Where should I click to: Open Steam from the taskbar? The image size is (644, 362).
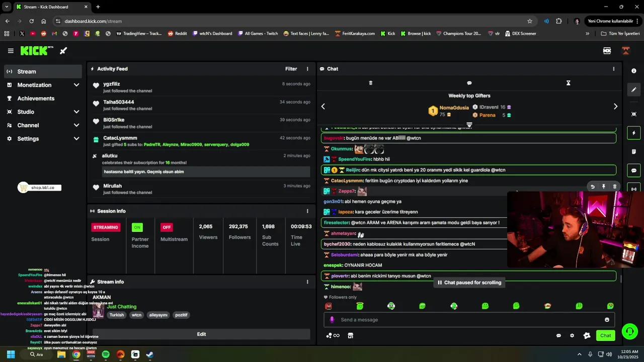pyautogui.click(x=150, y=354)
